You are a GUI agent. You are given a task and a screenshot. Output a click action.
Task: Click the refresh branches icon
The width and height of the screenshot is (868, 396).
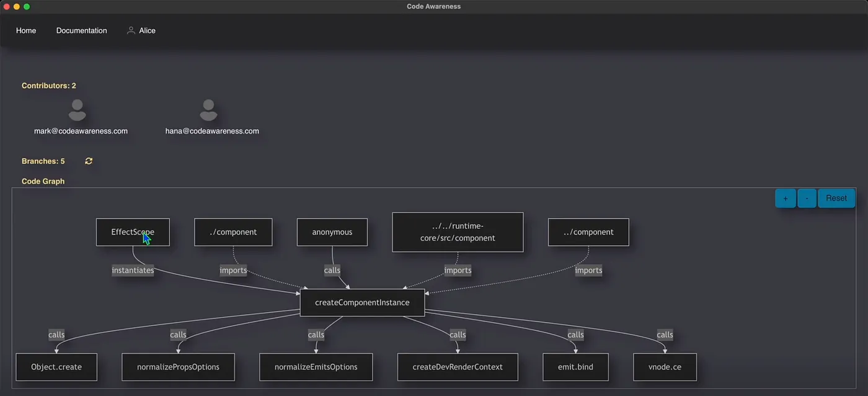89,161
